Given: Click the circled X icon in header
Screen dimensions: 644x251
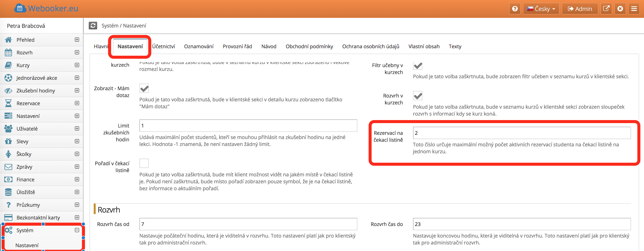Looking at the screenshot, I should (620, 9).
